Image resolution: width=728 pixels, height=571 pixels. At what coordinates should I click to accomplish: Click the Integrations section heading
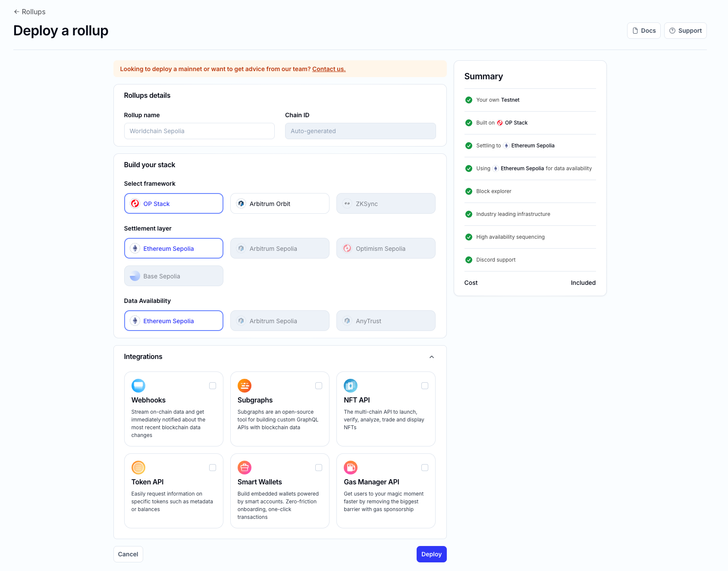[143, 357]
